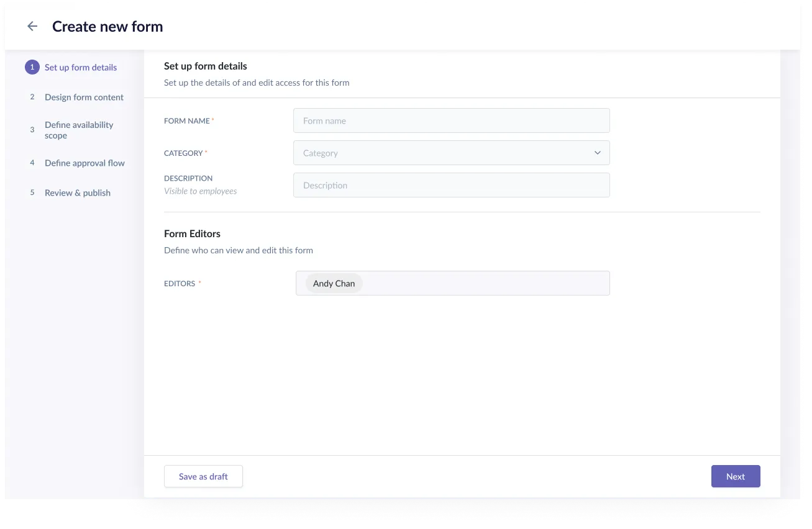812x529 pixels.
Task: Click the FORM NAME field label
Action: coord(187,120)
